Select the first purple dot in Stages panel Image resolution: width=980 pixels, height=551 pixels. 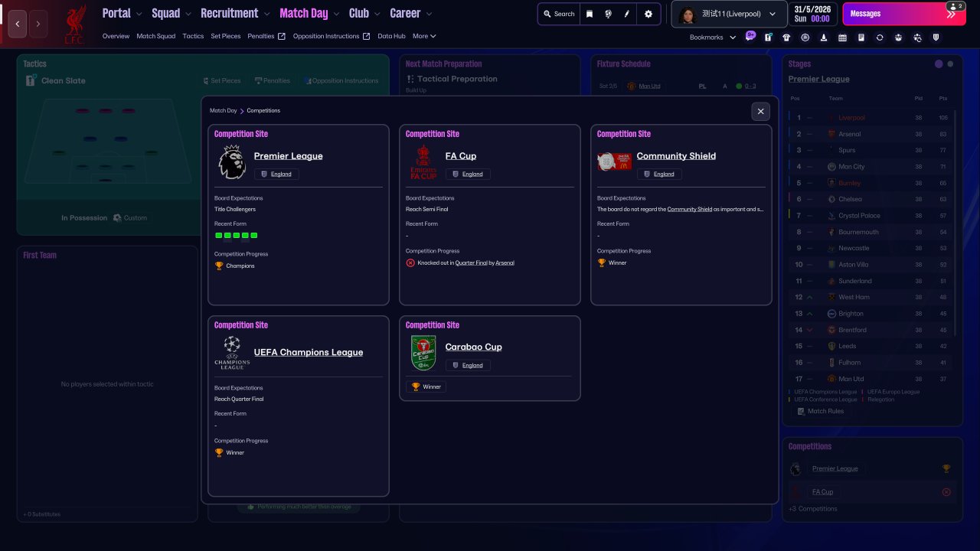939,64
